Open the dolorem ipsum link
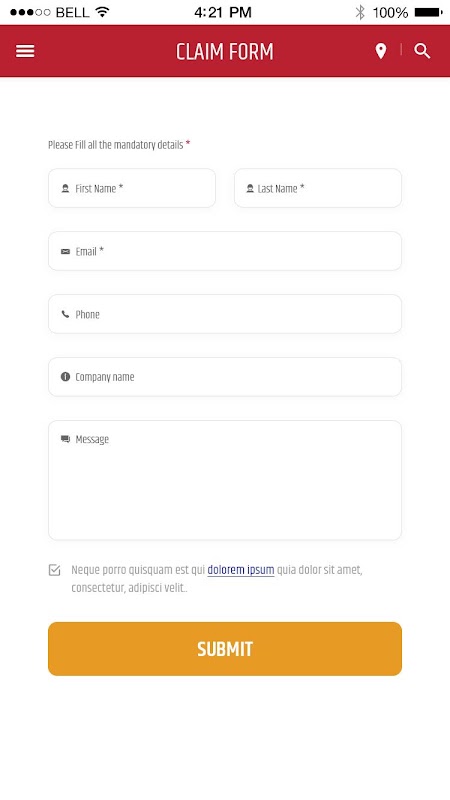 click(241, 570)
